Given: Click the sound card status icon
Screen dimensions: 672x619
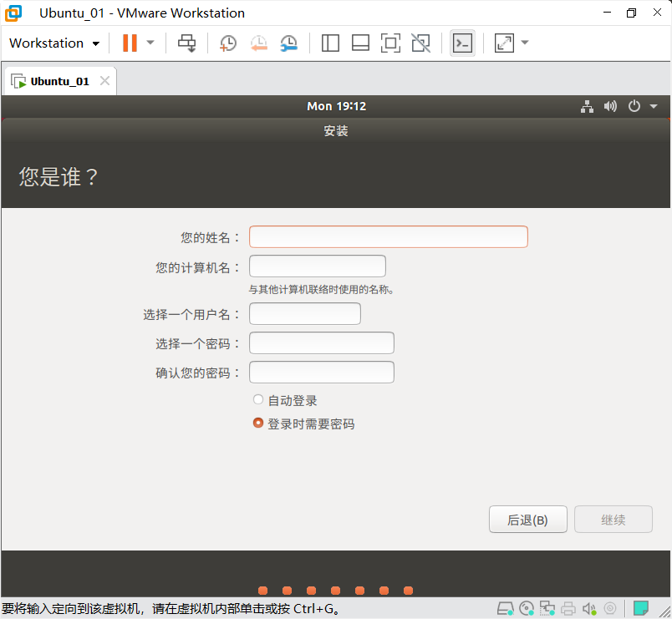Looking at the screenshot, I should pyautogui.click(x=589, y=608).
